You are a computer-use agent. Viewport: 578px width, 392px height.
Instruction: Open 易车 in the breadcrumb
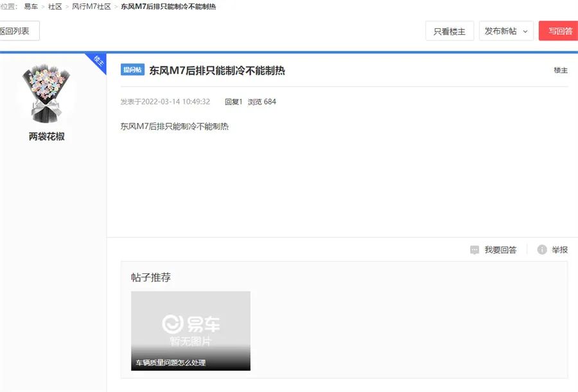(x=31, y=6)
